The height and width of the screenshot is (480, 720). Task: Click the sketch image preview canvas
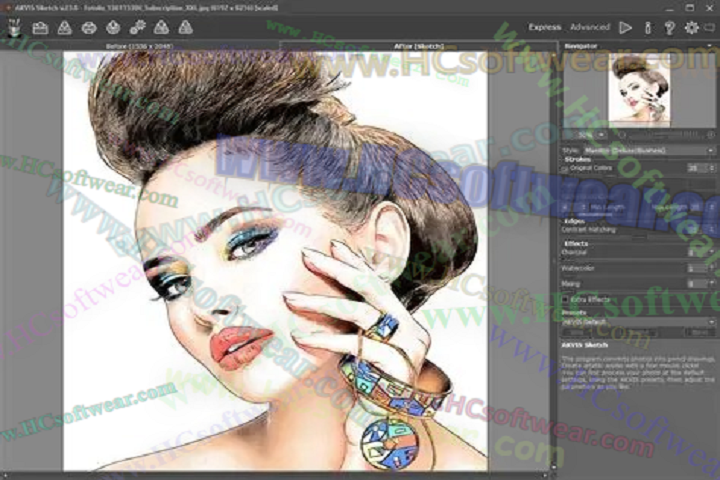click(x=276, y=261)
